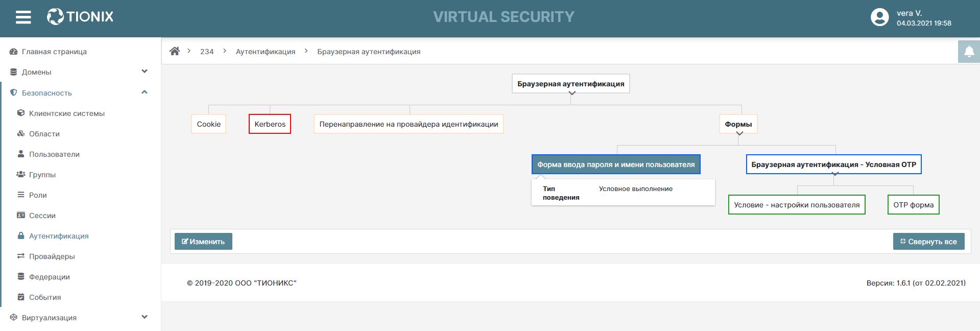Open the hamburger menu
The height and width of the screenshot is (331, 980).
[x=23, y=17]
